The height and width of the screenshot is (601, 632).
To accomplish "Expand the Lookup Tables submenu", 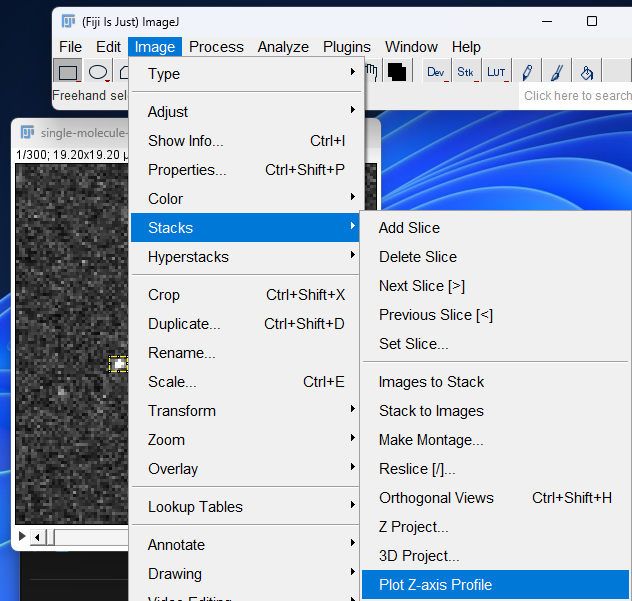I will pyautogui.click(x=245, y=506).
